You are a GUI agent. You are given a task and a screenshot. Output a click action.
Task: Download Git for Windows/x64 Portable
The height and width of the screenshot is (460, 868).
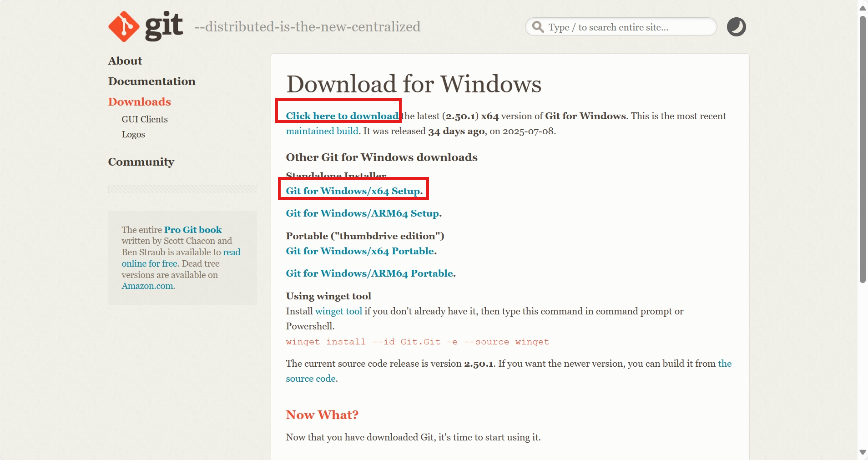coord(361,251)
